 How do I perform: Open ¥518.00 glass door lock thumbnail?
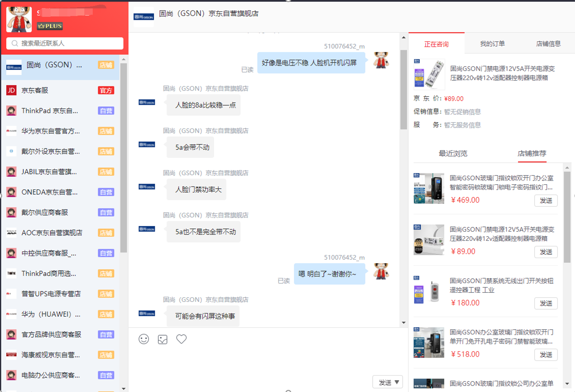[429, 343]
